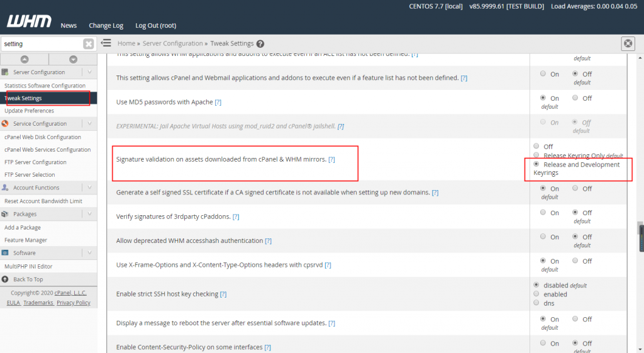Viewport: 644px width, 353px height.
Task: Open Tweak Settings help question-mark icon
Action: point(260,43)
